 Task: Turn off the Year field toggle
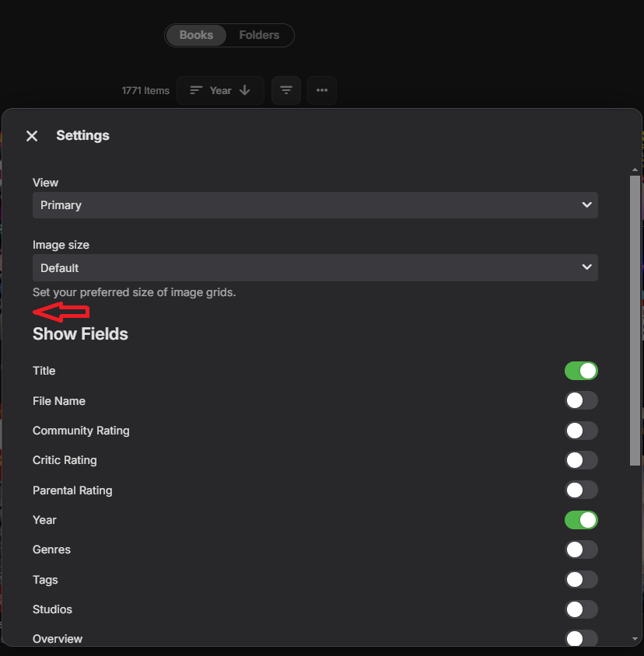tap(581, 520)
